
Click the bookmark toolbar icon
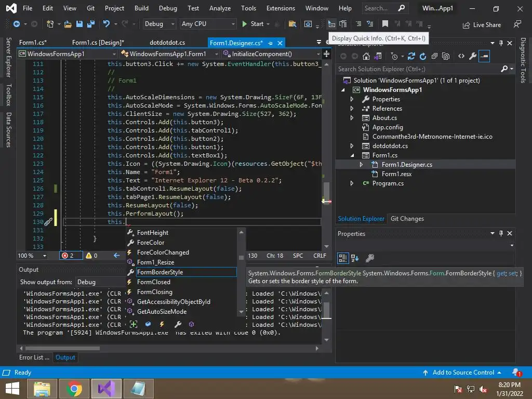(385, 24)
